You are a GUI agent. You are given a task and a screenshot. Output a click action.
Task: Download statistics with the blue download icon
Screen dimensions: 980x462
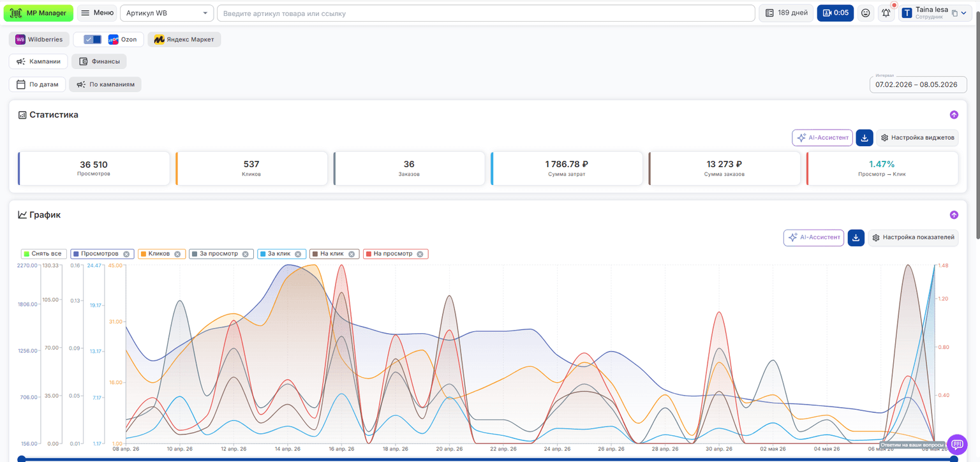click(x=864, y=137)
